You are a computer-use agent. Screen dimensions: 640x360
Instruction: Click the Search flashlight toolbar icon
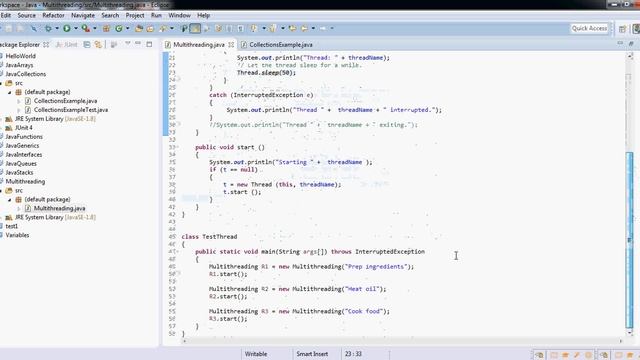pos(163,28)
